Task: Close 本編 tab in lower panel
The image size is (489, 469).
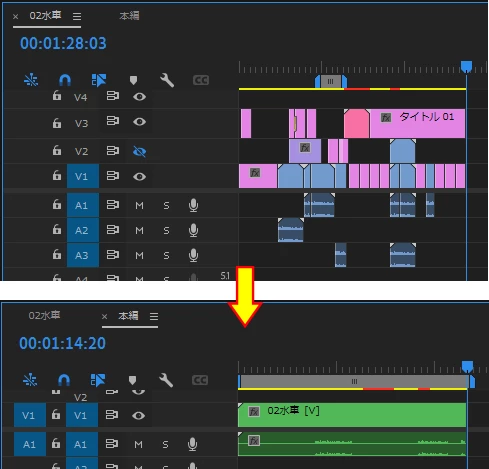Action: tap(104, 316)
